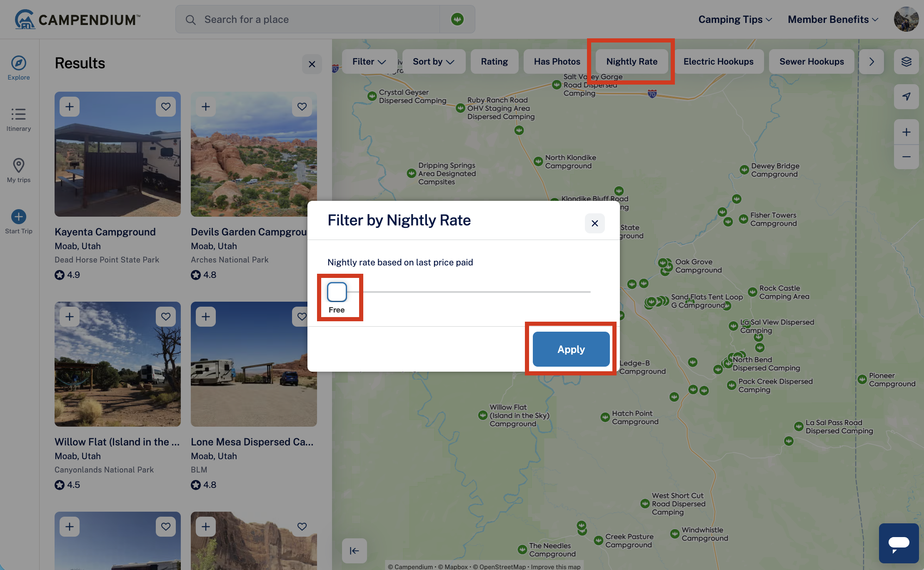Screen dimensions: 924x570
Task: Toggle the Has Photos filter
Action: tap(557, 62)
